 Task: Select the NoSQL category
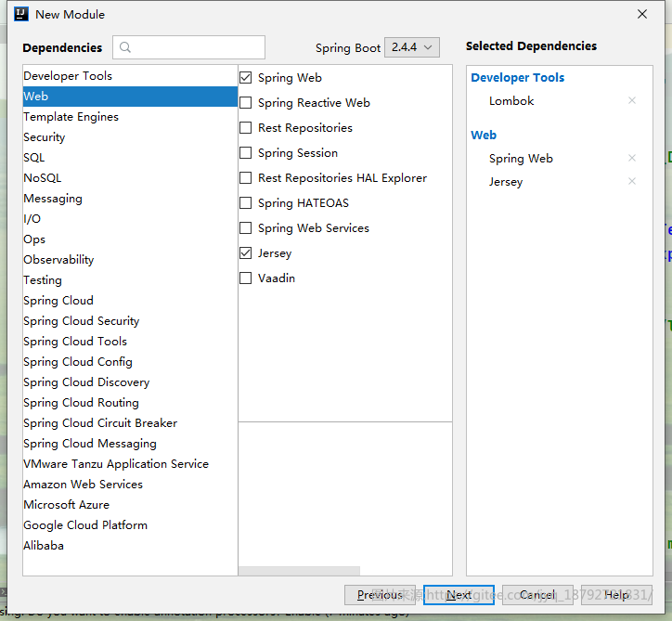(130, 178)
